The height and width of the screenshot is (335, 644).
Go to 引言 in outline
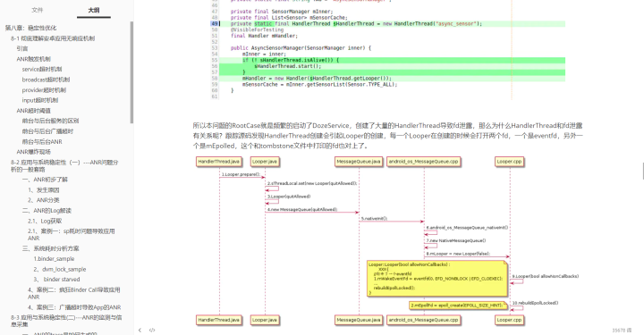click(22, 48)
